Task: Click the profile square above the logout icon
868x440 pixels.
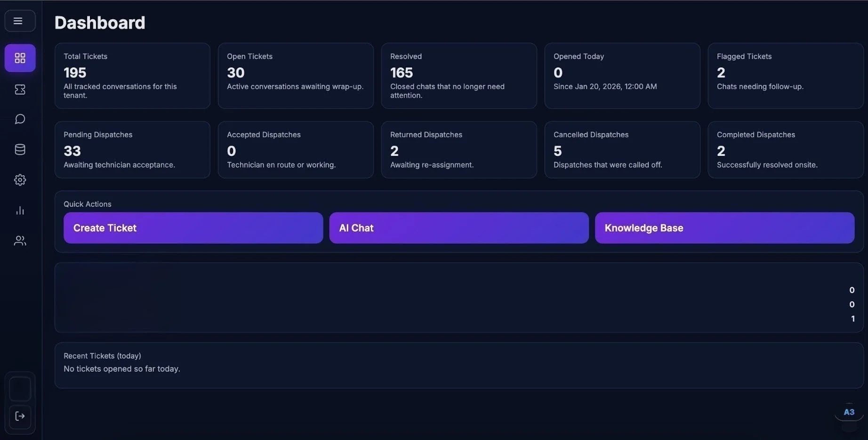Action: click(20, 388)
